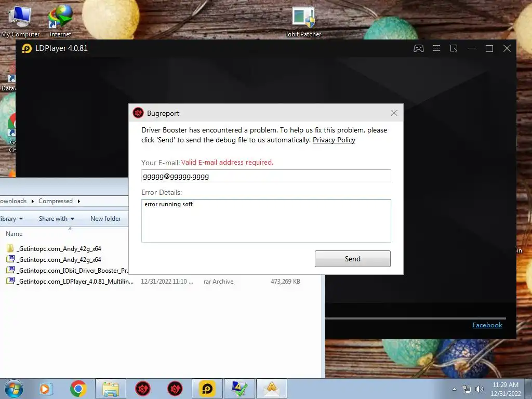This screenshot has width=532, height=399.
Task: Click the Your E-mail input field
Action: (x=266, y=176)
